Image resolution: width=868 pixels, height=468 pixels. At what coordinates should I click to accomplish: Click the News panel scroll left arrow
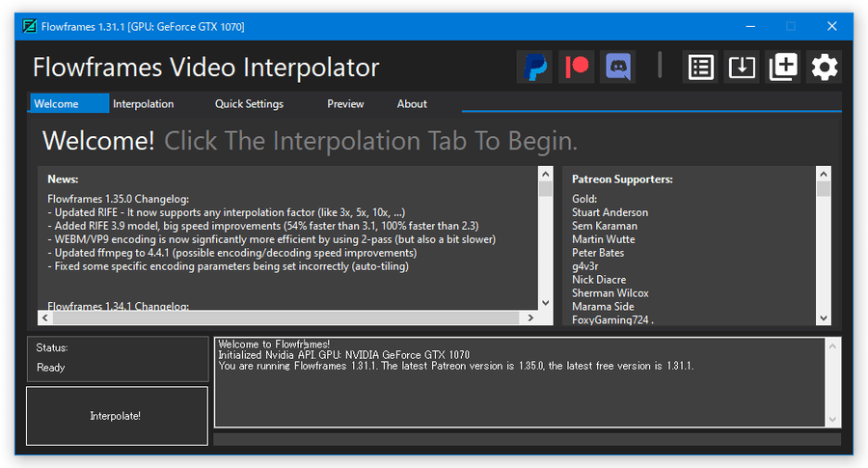click(44, 317)
